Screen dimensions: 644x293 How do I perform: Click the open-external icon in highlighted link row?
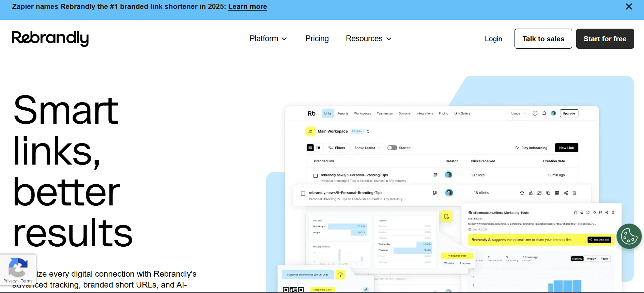pyautogui.click(x=539, y=193)
